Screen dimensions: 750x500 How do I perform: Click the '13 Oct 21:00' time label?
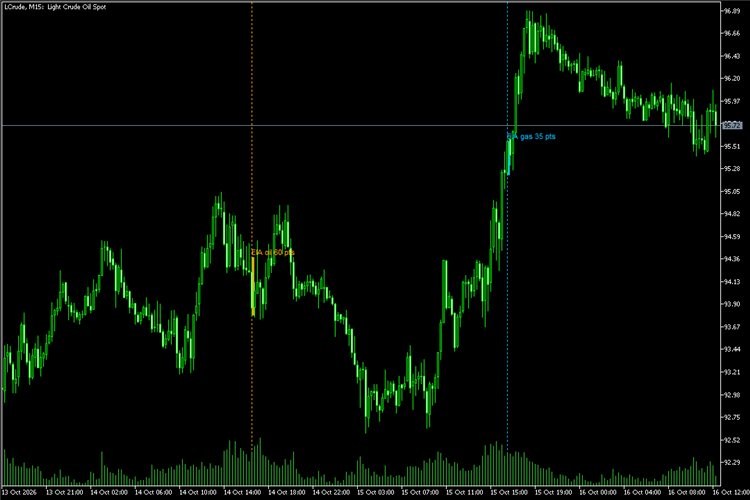(x=64, y=492)
